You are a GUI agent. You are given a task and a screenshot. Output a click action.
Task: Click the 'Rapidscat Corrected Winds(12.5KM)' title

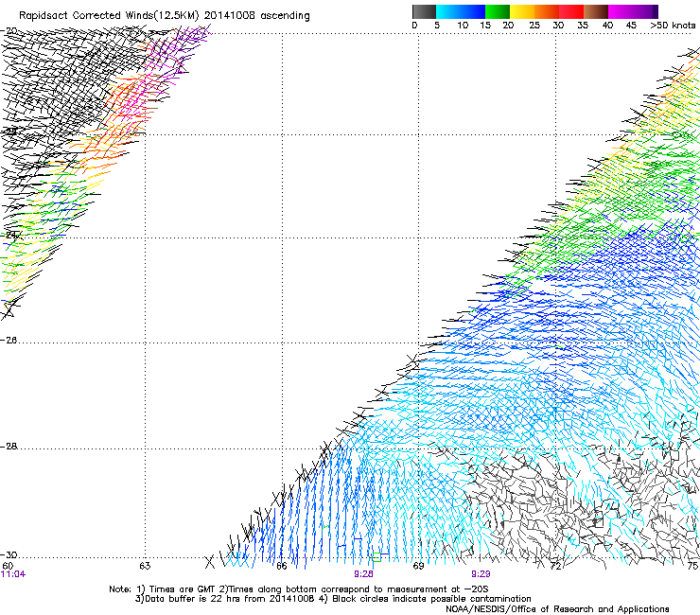(109, 16)
